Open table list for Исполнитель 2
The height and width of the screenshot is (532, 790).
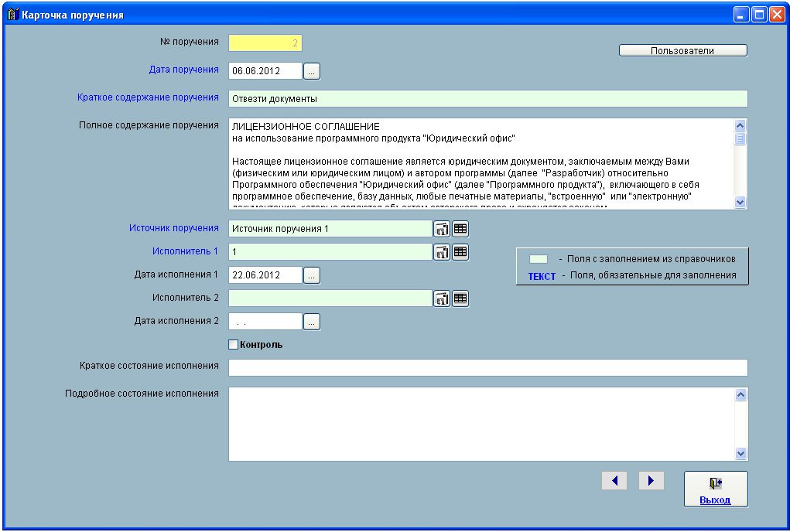pos(460,298)
